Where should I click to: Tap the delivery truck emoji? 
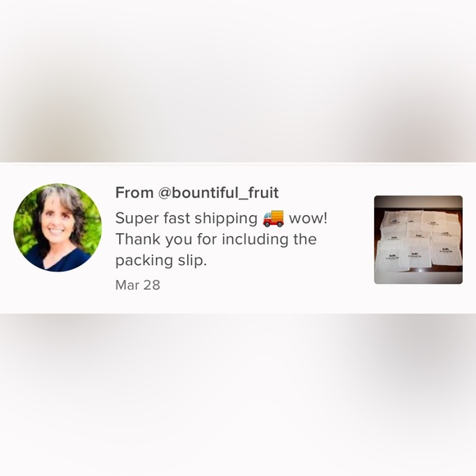273,218
